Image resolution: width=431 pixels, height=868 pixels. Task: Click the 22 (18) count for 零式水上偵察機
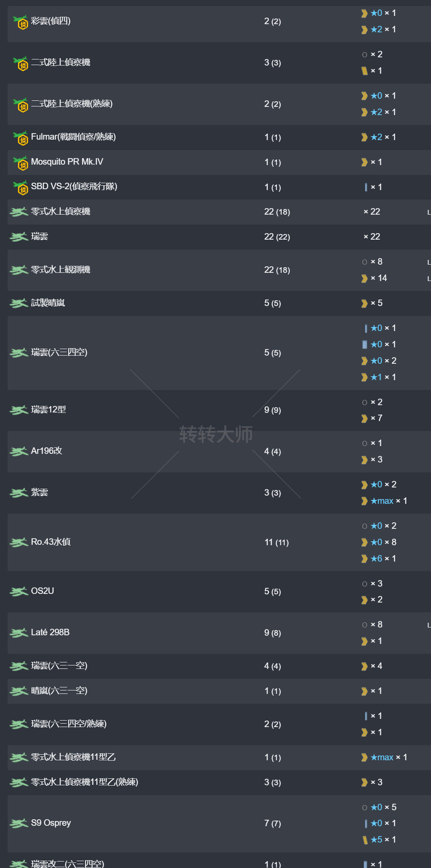click(277, 212)
